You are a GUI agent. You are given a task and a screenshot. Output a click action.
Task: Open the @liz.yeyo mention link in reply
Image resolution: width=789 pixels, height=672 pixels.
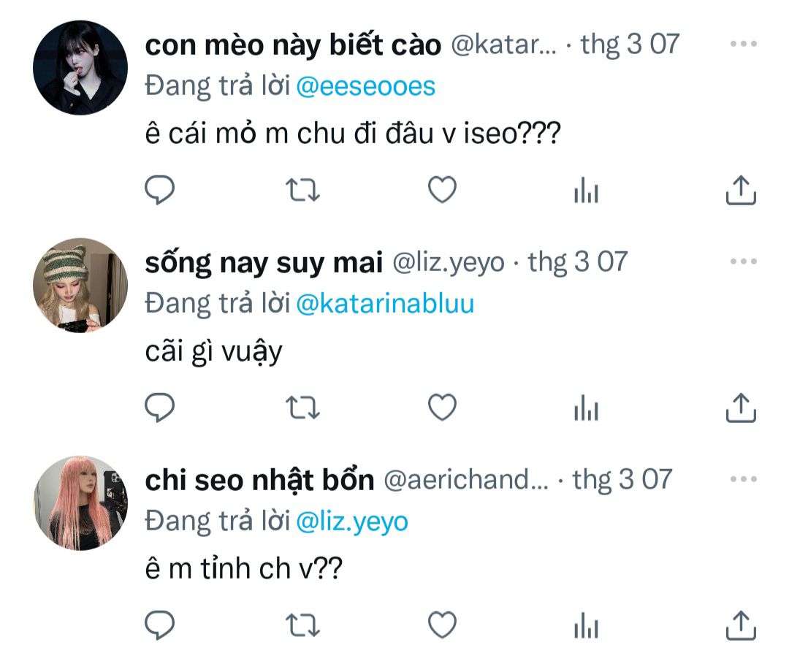[x=351, y=521]
